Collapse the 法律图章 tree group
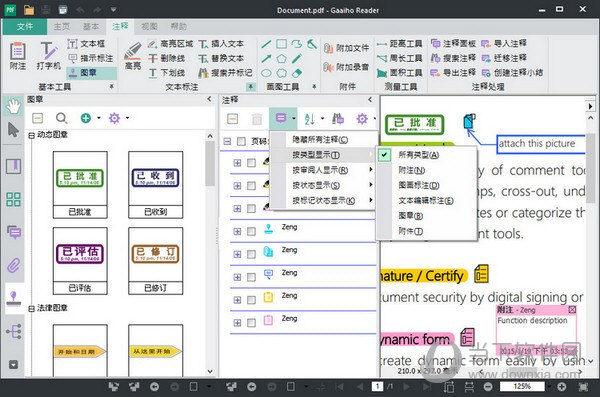The height and width of the screenshot is (397, 600). click(31, 308)
